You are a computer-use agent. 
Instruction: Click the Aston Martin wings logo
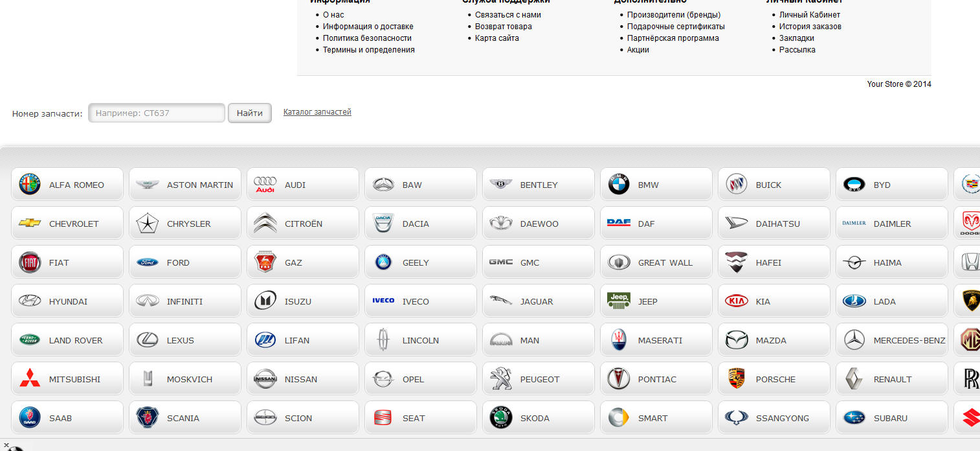tap(148, 185)
